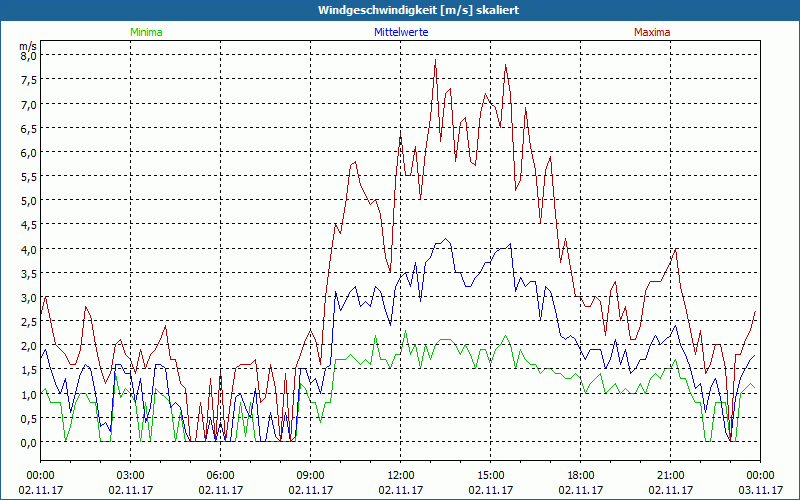Screen dimensions: 800x500
Task: Click the 06:00 time axis label
Action: tap(220, 476)
